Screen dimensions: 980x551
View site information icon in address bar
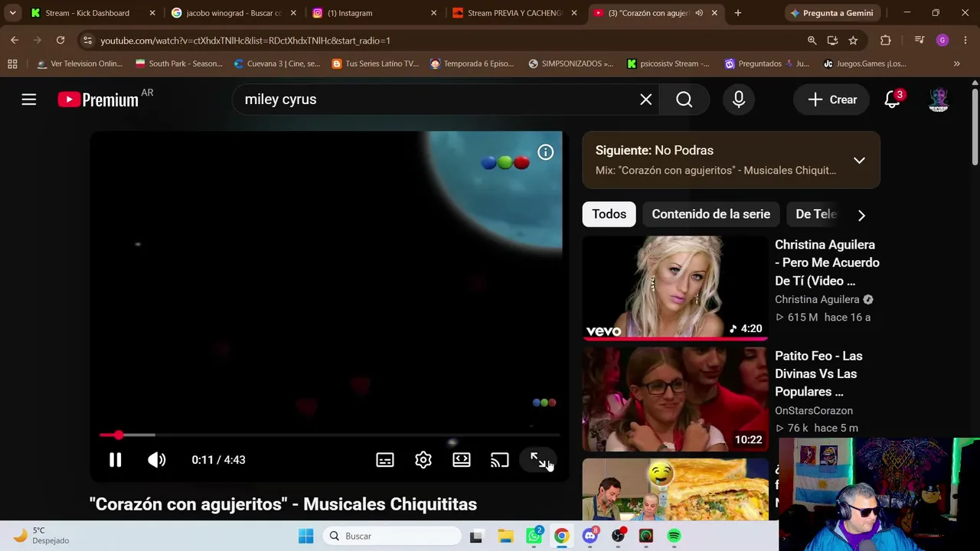pos(87,41)
